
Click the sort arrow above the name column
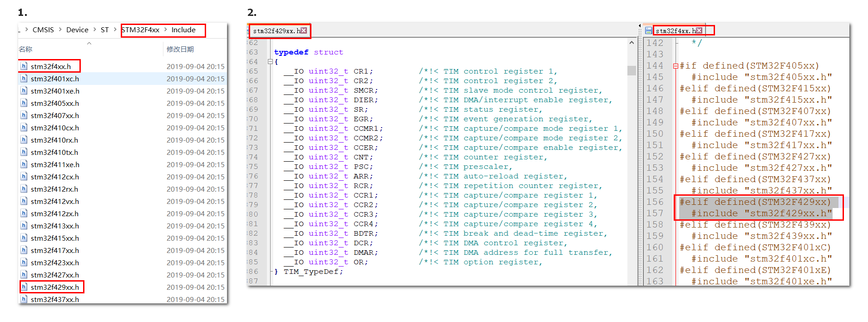(89, 43)
